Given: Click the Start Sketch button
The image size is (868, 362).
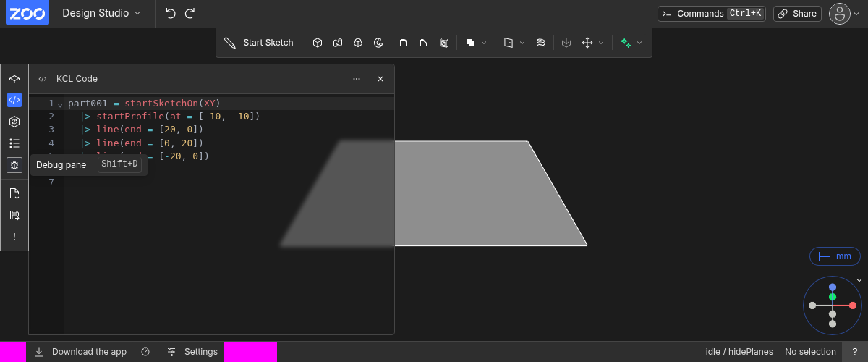Looking at the screenshot, I should click(260, 43).
